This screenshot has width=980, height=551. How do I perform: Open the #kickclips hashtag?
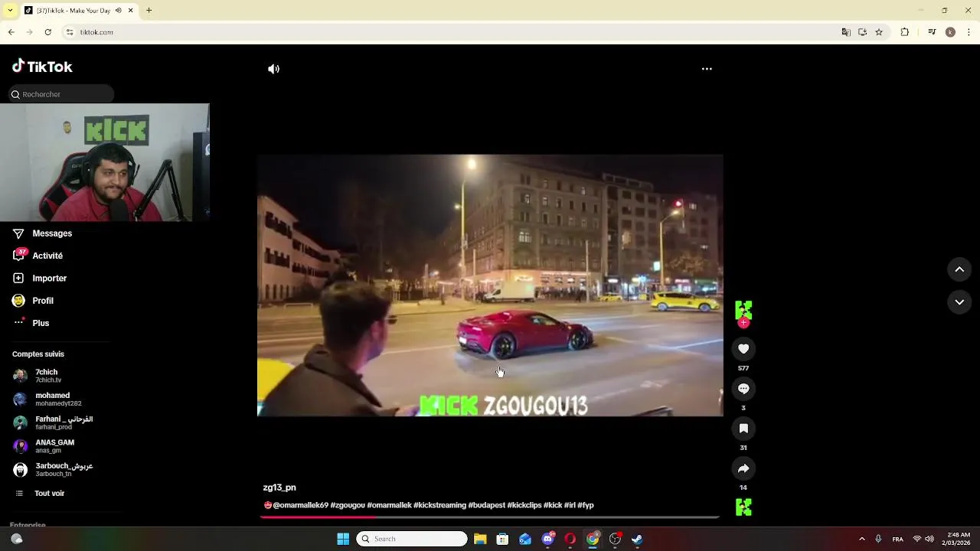[x=524, y=505]
